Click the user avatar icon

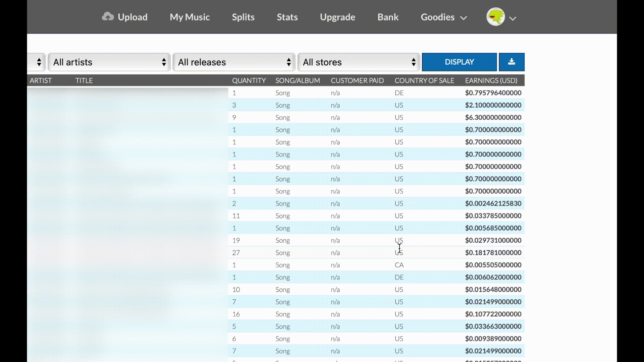click(495, 17)
